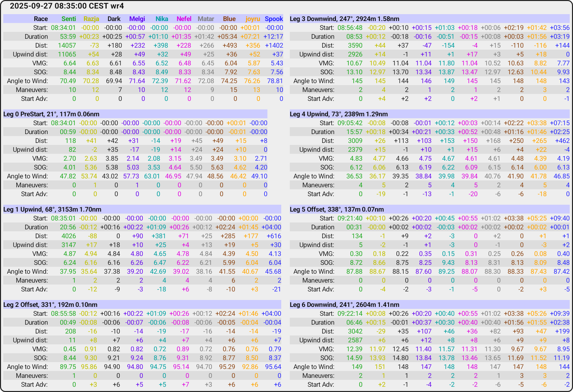
Task: Click the Dark boat name
Action: [x=114, y=19]
